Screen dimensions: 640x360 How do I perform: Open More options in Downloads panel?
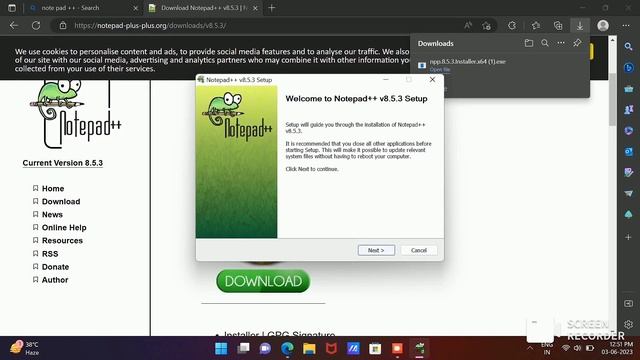(x=561, y=43)
